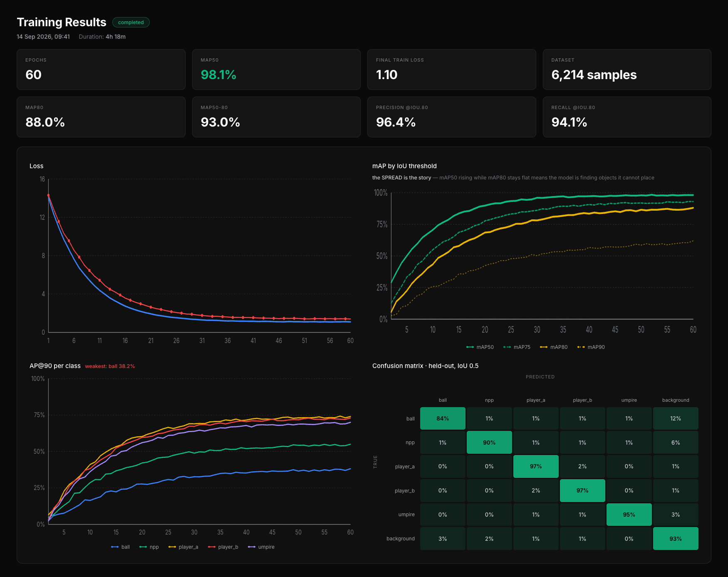Select the 6% npp-to-background cell

676,443
